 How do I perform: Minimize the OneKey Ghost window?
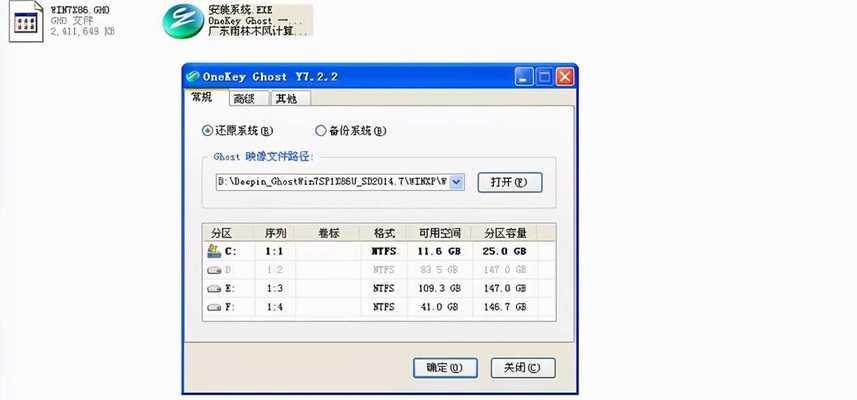524,77
